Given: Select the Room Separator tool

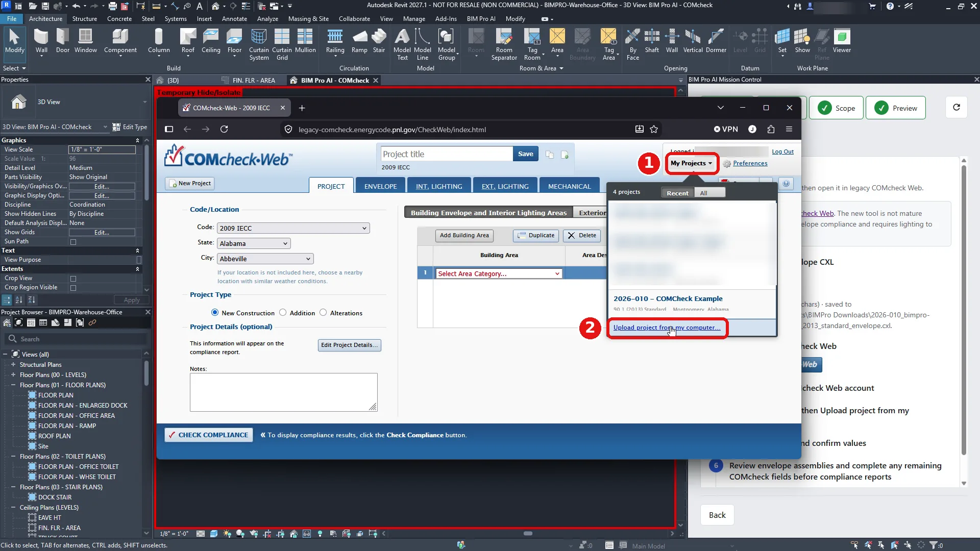Looking at the screenshot, I should (x=504, y=44).
